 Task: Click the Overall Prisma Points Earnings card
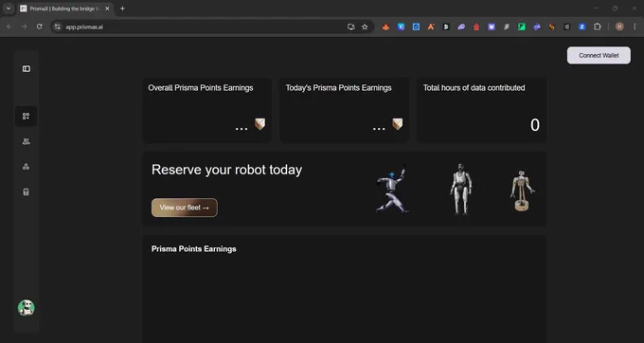[x=206, y=110]
